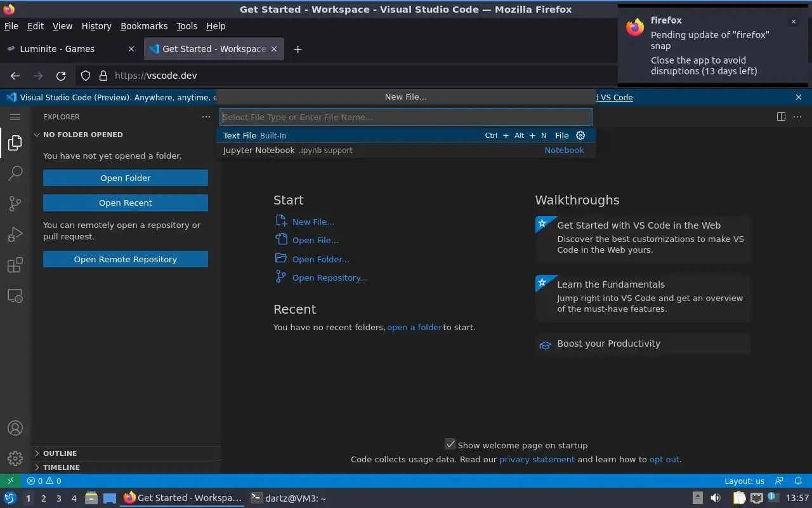The image size is (812, 508).
Task: Open the File menu in Firefox
Action: (11, 26)
